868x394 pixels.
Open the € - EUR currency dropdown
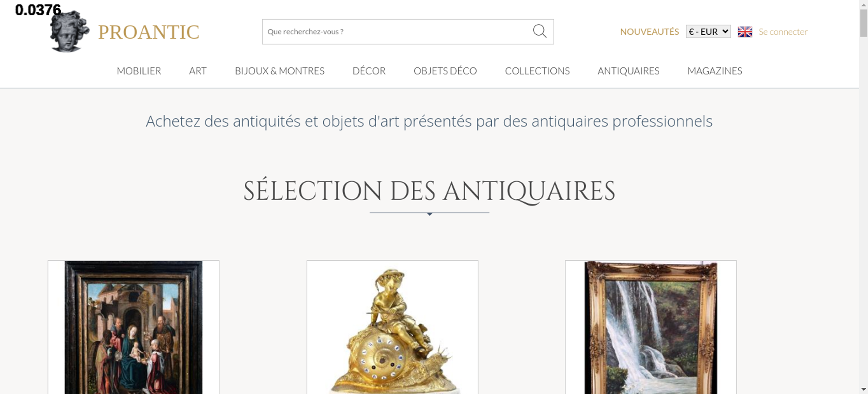pyautogui.click(x=708, y=32)
